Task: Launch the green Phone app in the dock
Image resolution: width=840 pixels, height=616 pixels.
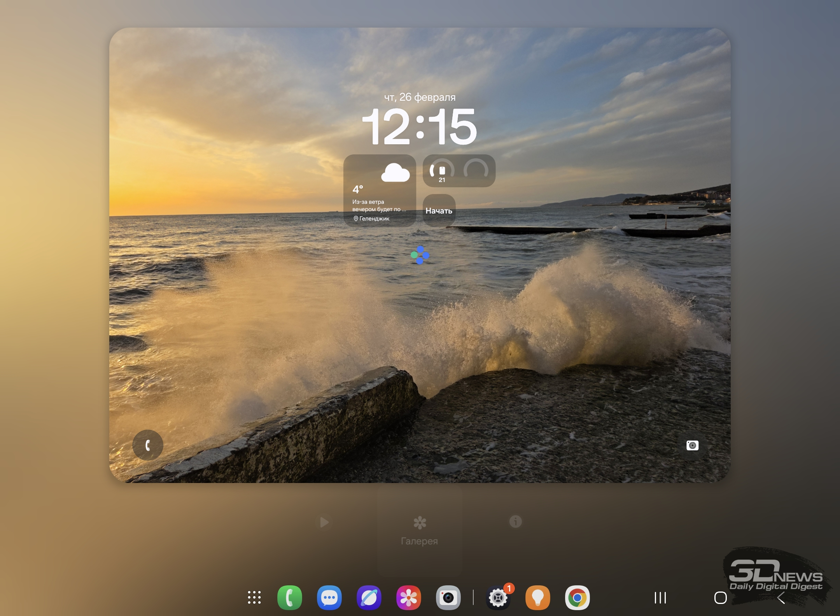Action: point(290,597)
